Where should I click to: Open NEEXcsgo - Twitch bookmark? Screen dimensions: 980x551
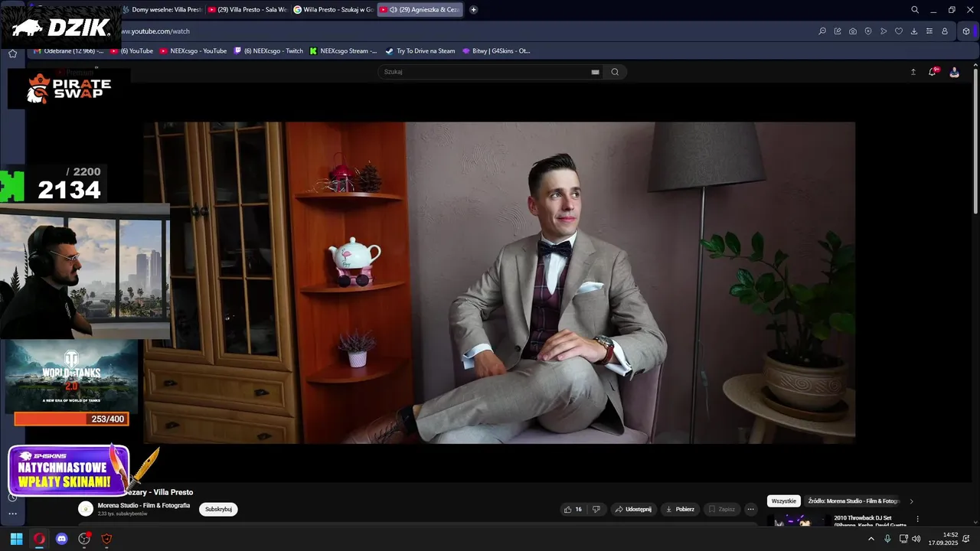[269, 51]
